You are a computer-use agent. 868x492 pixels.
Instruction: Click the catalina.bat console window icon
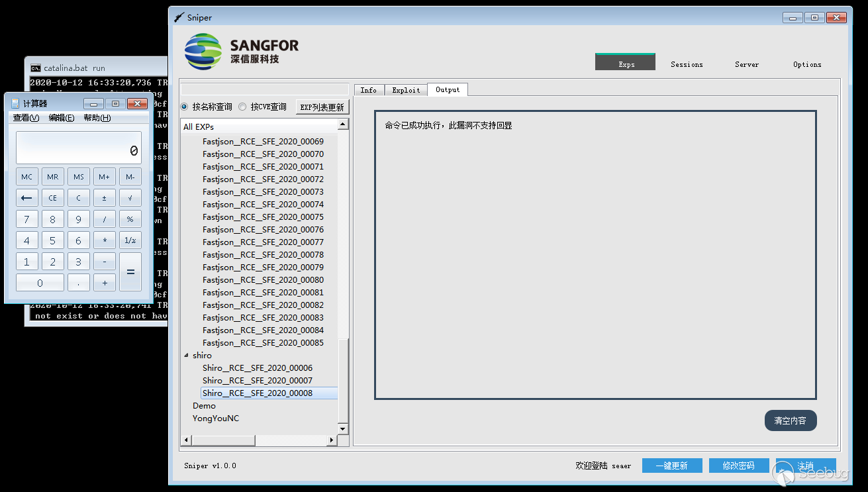click(36, 68)
